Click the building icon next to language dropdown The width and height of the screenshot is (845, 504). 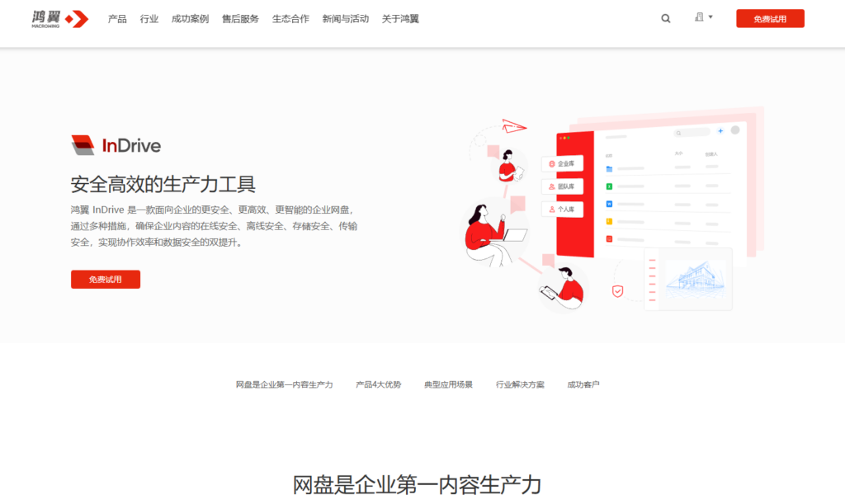coord(698,17)
